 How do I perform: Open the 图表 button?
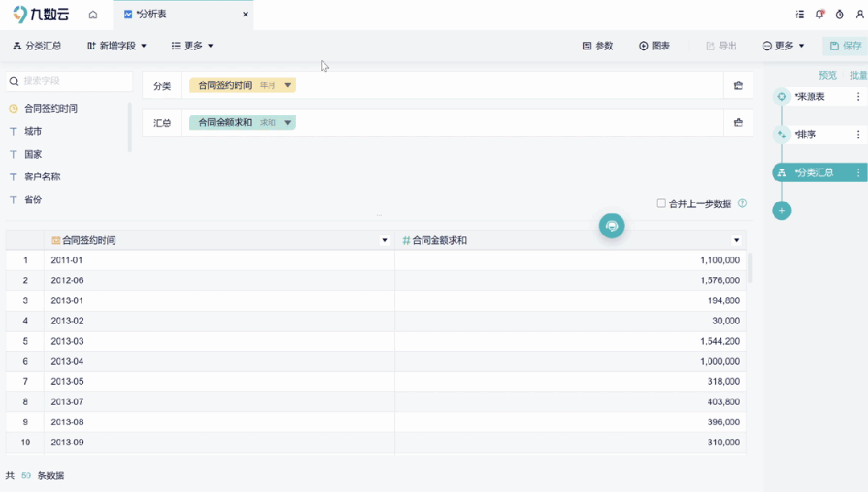(654, 45)
